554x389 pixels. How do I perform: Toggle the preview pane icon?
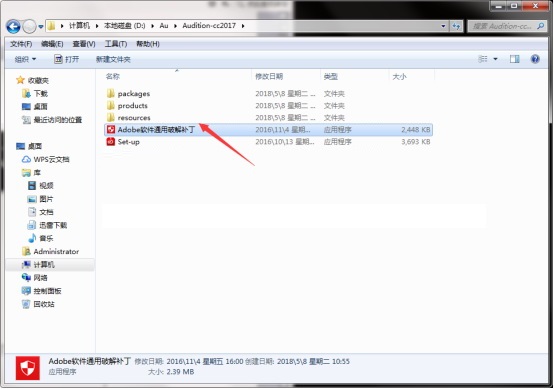click(x=514, y=59)
